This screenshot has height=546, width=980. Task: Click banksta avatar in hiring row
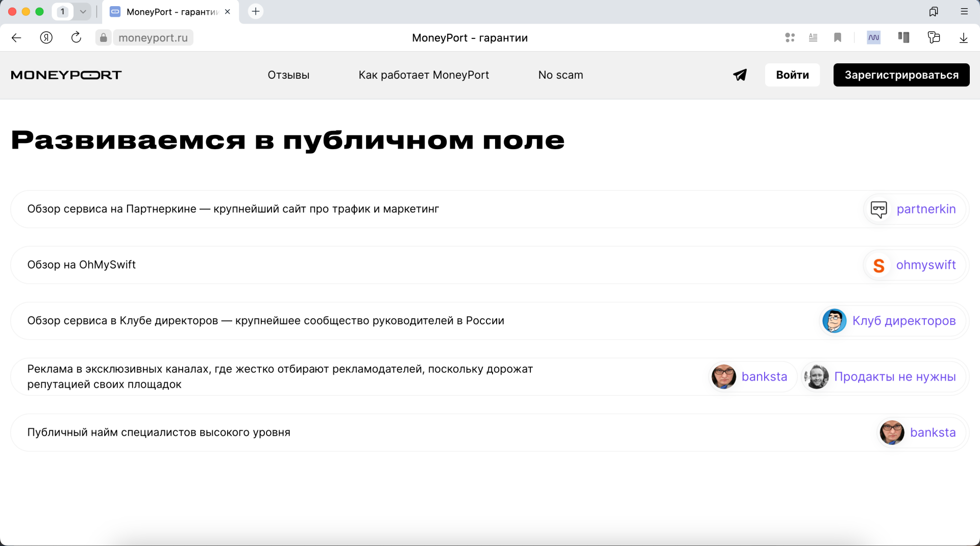892,433
